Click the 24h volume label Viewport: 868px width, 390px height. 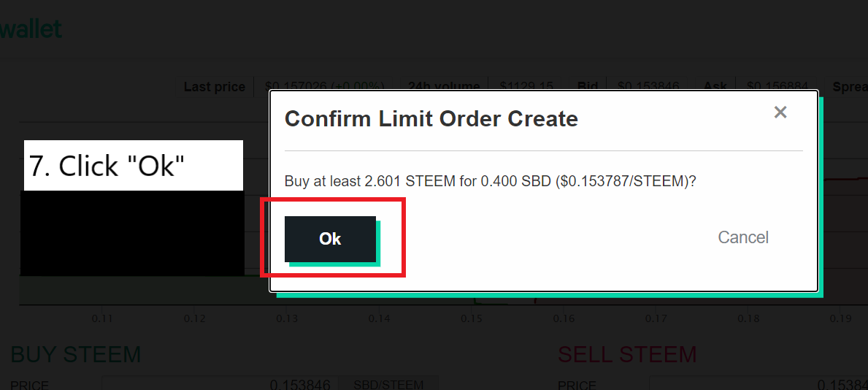pyautogui.click(x=443, y=87)
